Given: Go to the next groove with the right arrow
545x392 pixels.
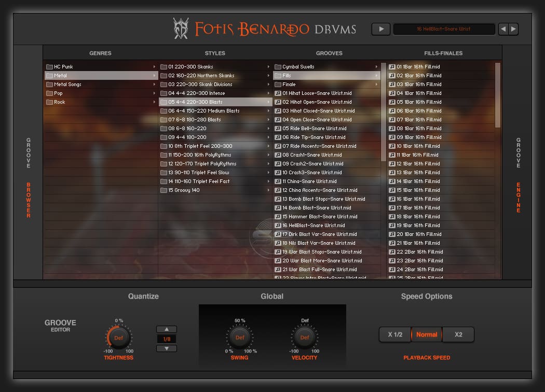Looking at the screenshot, I should click(x=513, y=29).
